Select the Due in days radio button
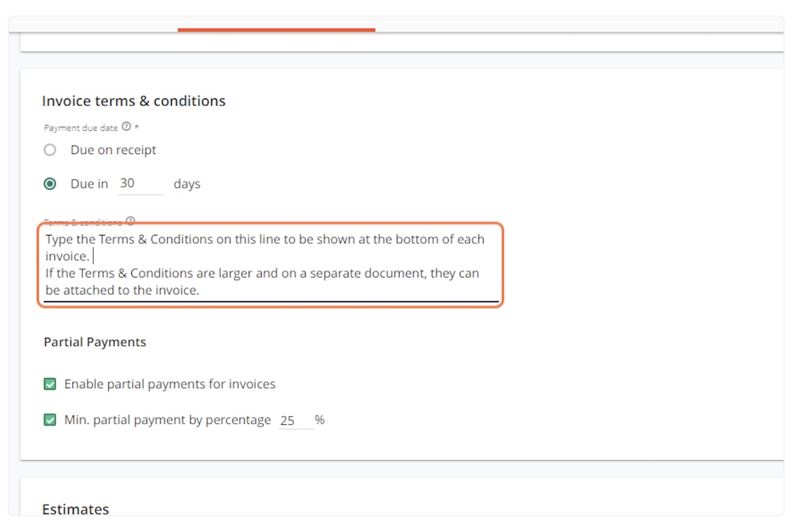This screenshot has height=524, width=812. (50, 184)
